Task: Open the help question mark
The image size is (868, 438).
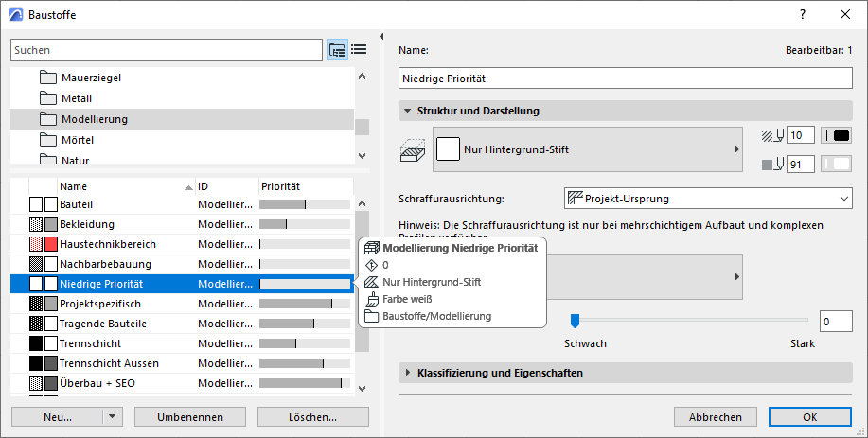Action: 803,14
